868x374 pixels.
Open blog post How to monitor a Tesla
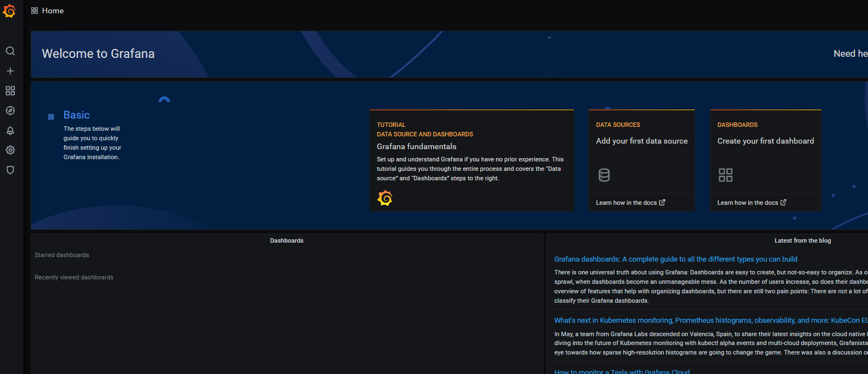point(622,372)
